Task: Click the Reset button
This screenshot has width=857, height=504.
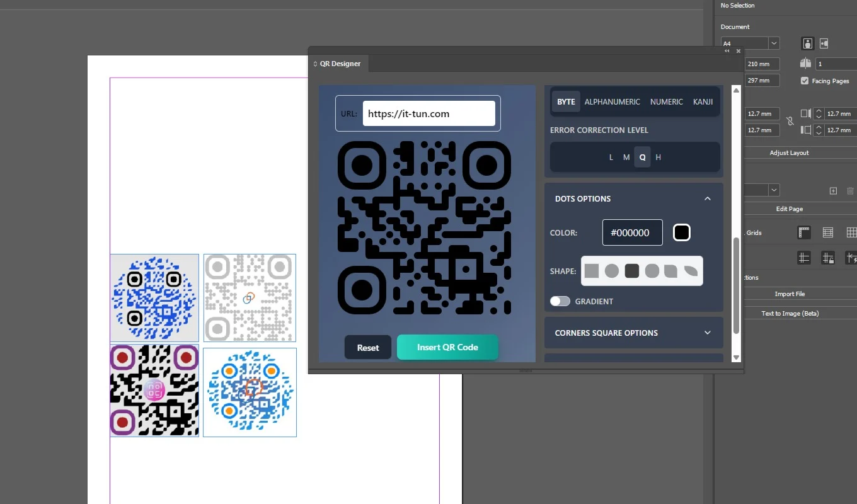Action: [x=368, y=347]
